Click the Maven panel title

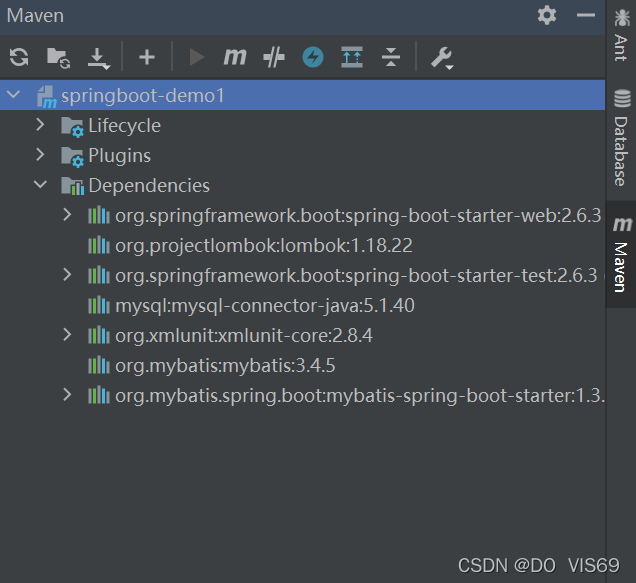[x=35, y=16]
